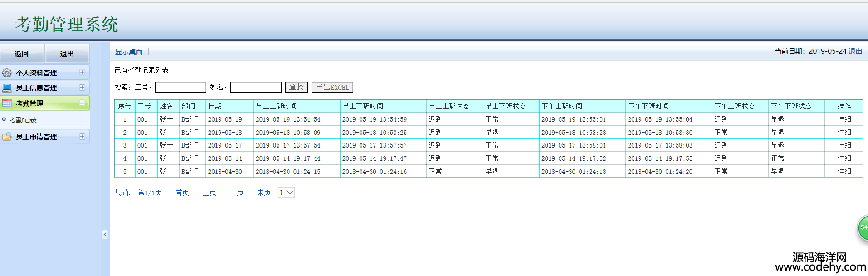The height and width of the screenshot is (276, 868).
Task: Click the 早上下班状态 column header
Action: (x=511, y=106)
